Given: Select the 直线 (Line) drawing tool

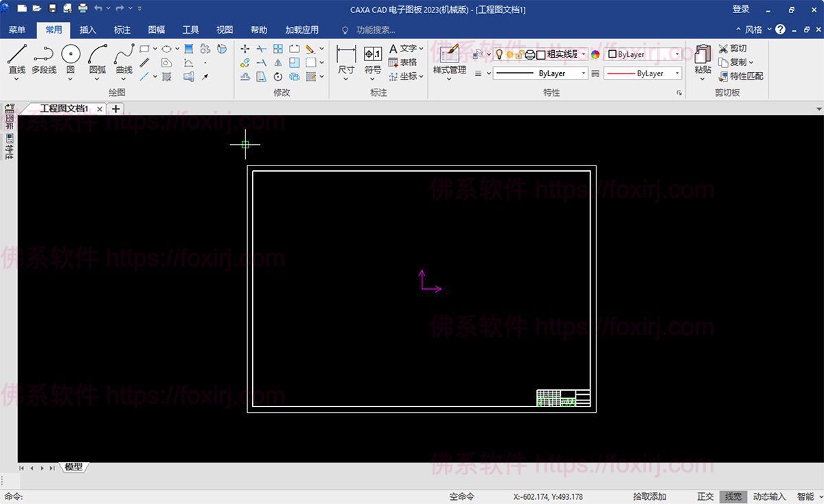Looking at the screenshot, I should tap(16, 55).
